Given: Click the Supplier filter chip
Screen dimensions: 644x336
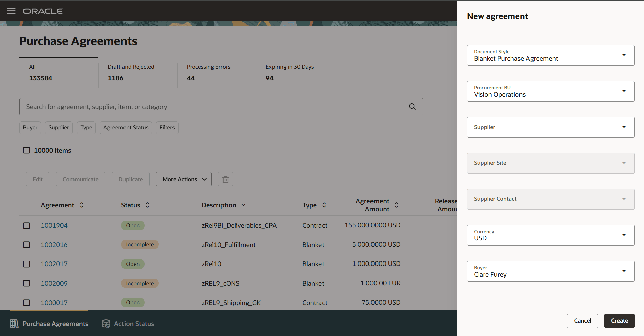Looking at the screenshot, I should click(x=59, y=128).
